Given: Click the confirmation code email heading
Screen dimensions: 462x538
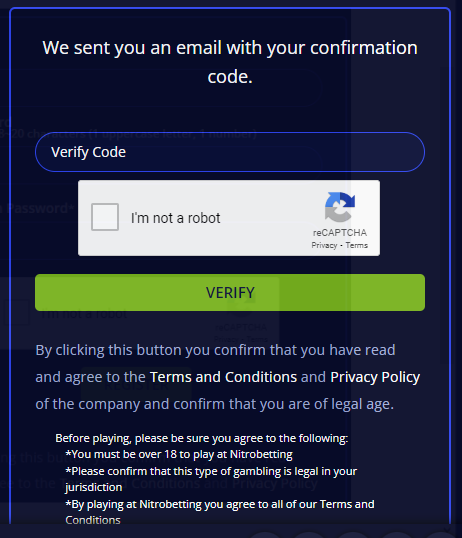Looking at the screenshot, I should (x=230, y=62).
